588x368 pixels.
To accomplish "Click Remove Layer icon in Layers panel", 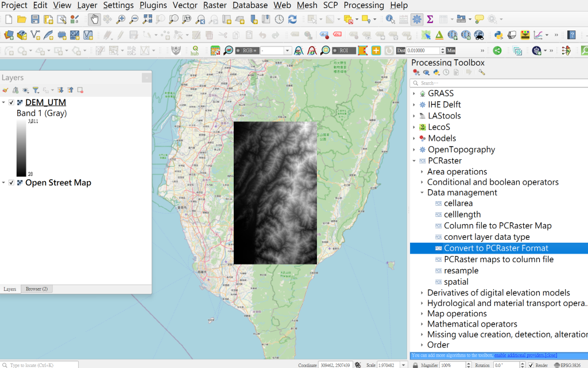I will point(80,90).
